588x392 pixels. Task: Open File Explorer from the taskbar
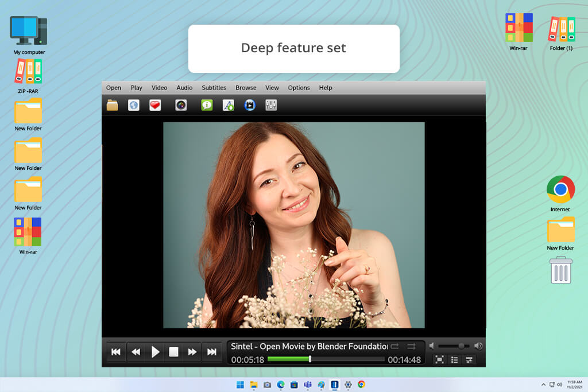click(x=253, y=385)
